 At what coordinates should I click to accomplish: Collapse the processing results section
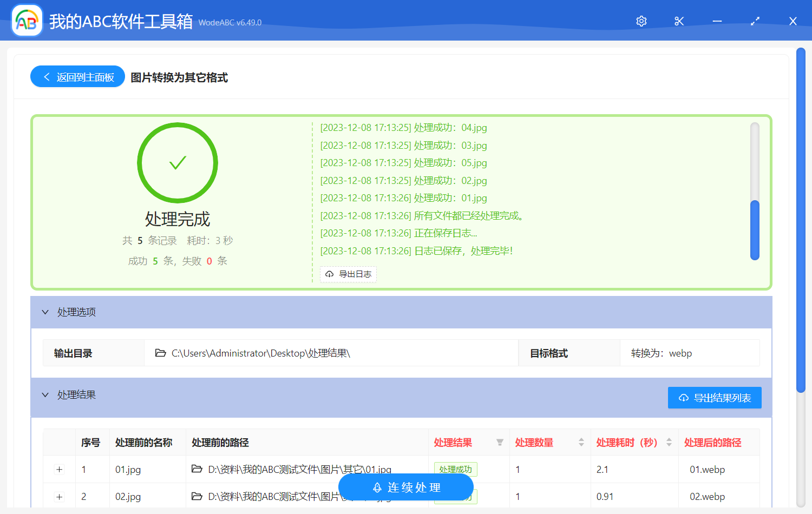[45, 395]
